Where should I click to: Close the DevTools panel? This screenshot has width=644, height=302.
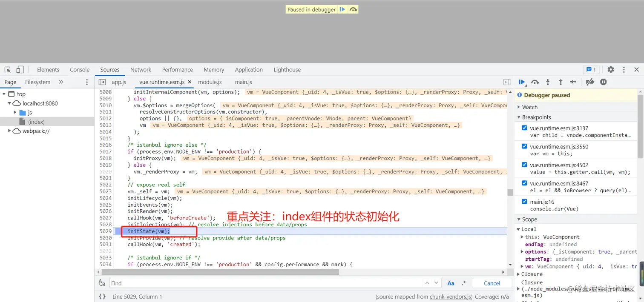[637, 69]
